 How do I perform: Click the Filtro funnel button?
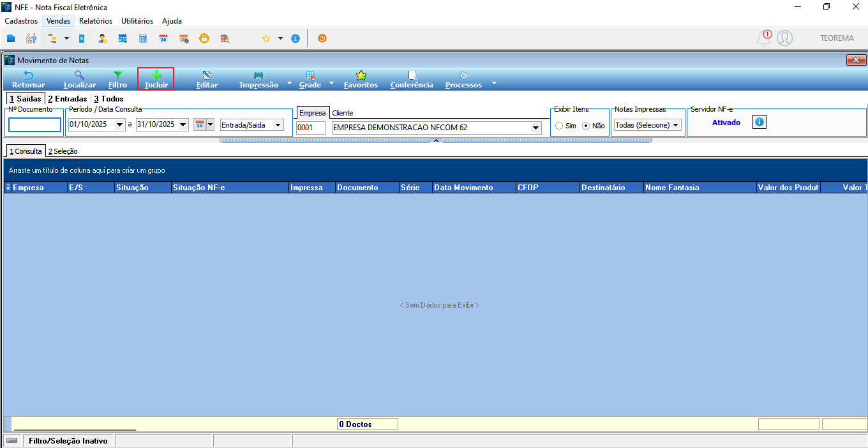118,80
